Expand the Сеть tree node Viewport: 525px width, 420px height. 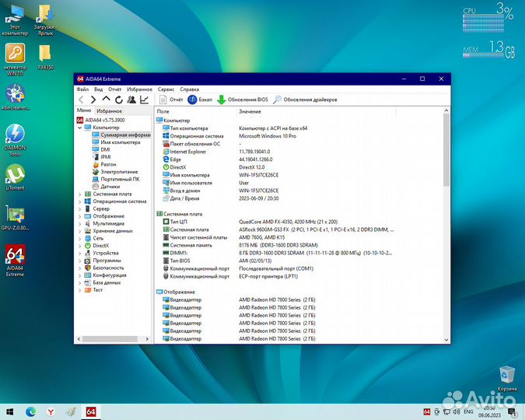pyautogui.click(x=79, y=239)
